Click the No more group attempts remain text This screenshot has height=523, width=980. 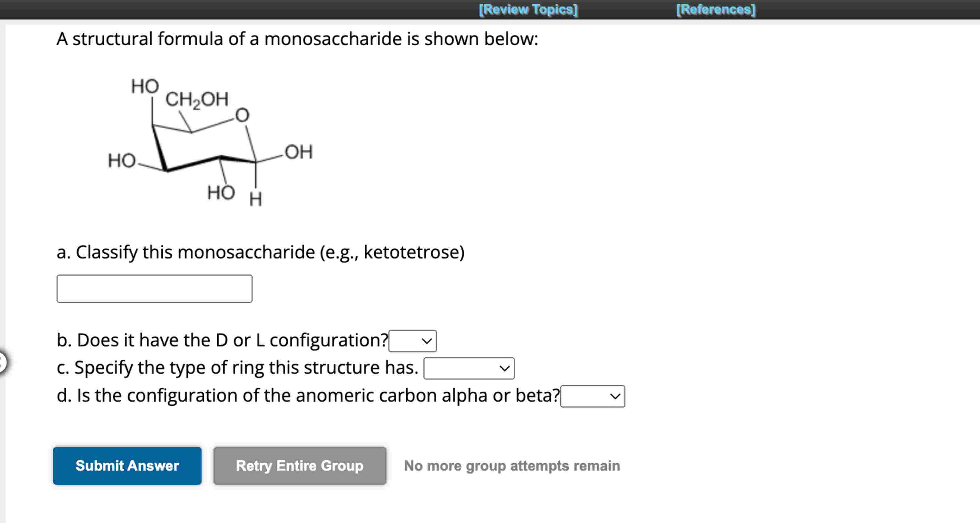(512, 466)
